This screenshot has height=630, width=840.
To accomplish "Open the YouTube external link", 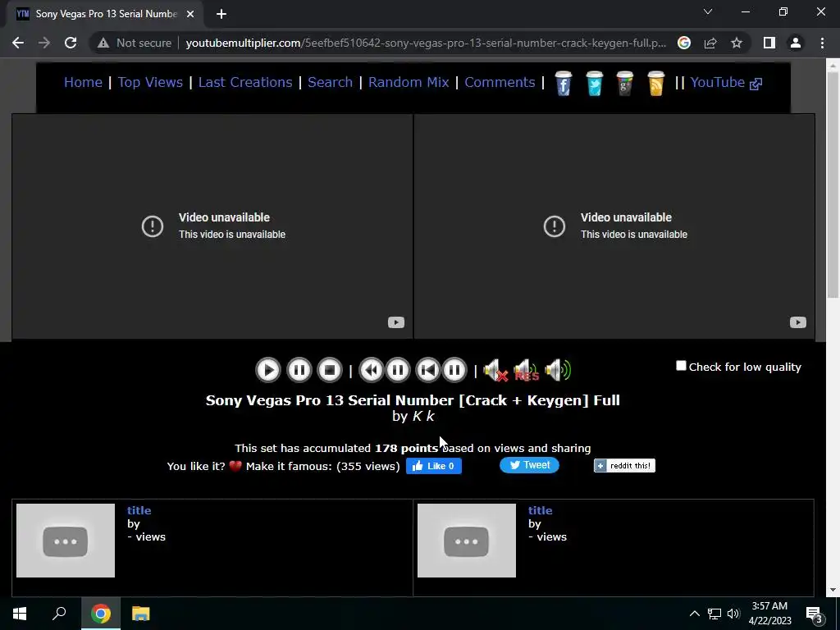I will pos(726,83).
